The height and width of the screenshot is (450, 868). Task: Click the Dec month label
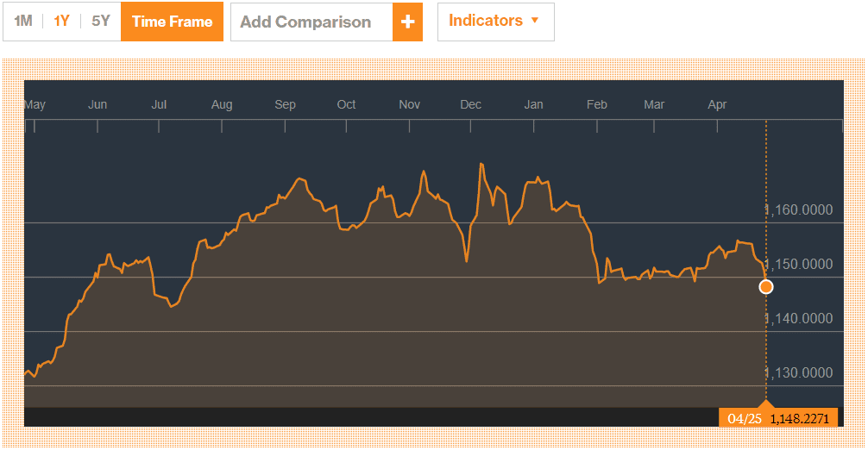click(x=470, y=104)
